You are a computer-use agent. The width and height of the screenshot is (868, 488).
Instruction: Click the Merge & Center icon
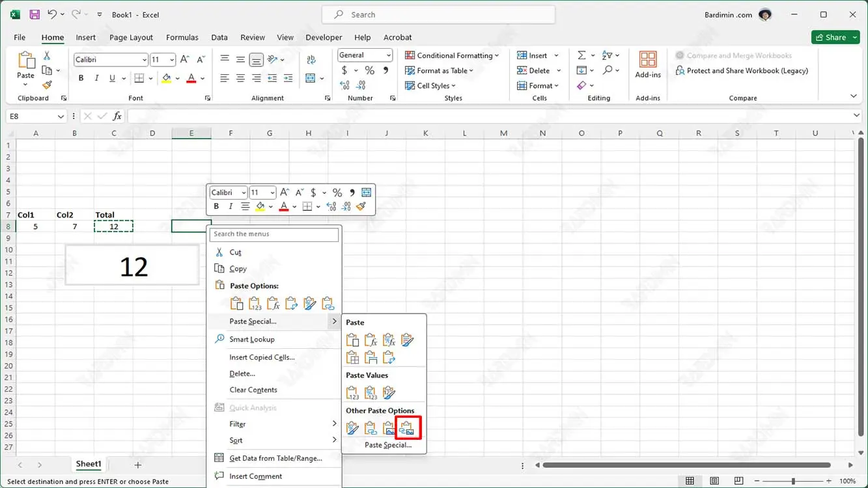[311, 78]
